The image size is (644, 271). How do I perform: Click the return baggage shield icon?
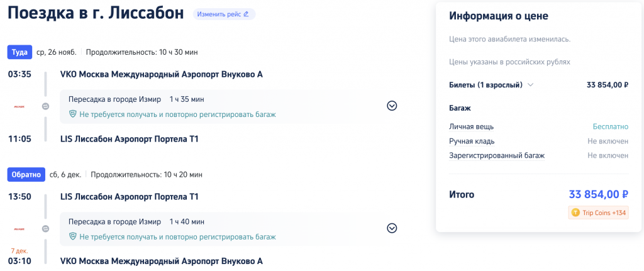73,237
